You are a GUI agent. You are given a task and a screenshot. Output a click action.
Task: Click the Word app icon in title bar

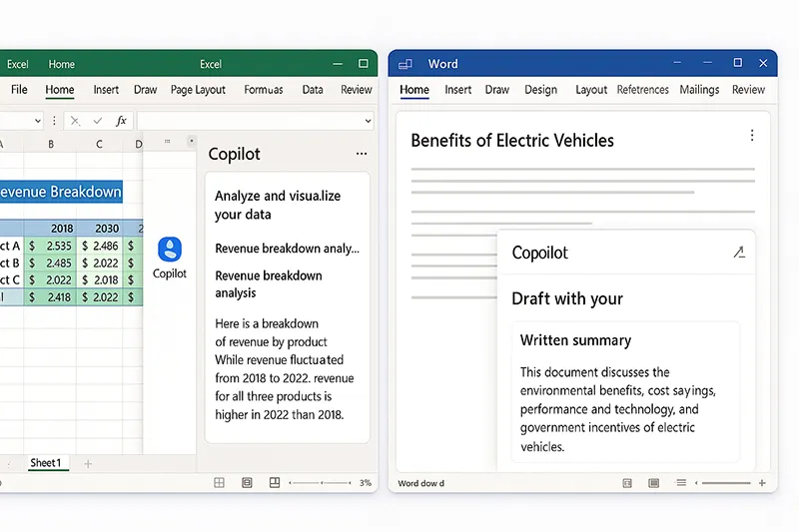405,64
